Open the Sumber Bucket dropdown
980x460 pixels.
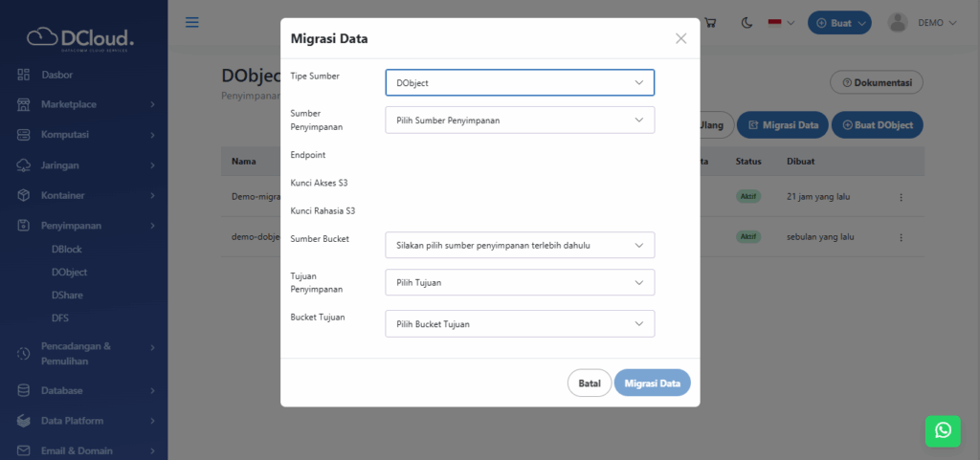point(520,245)
